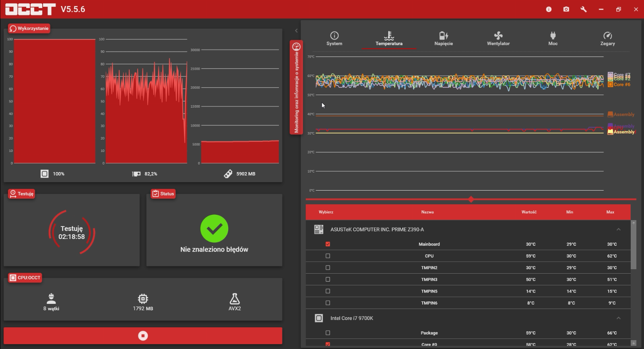Click the Status panel label
This screenshot has width=644, height=349.
(163, 193)
